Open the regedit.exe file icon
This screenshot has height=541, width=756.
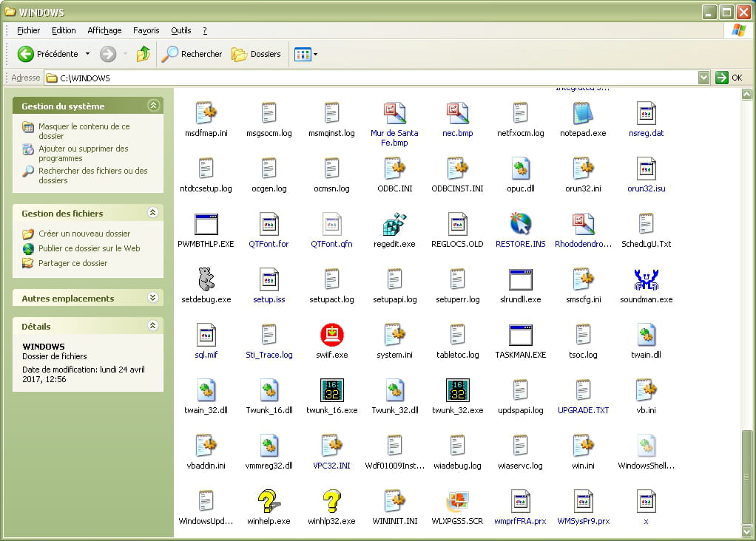click(x=394, y=224)
